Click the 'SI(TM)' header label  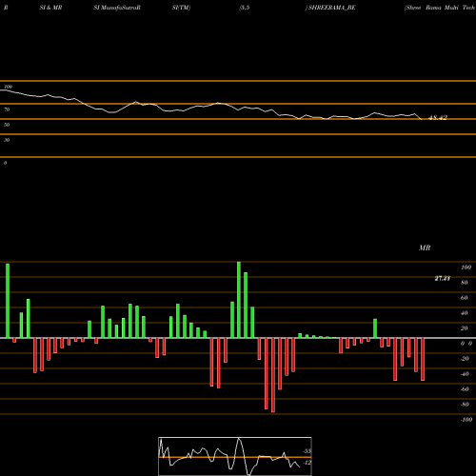[x=181, y=8]
